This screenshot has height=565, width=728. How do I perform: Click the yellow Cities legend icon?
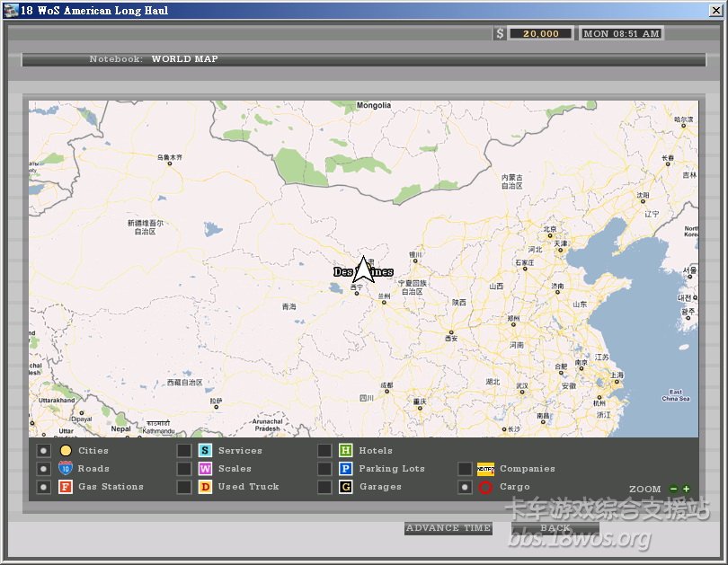point(66,451)
